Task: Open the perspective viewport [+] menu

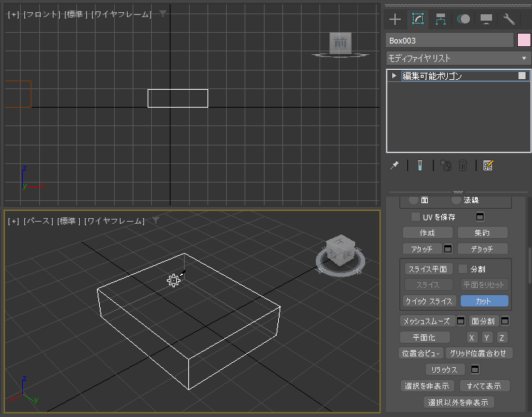Action: [x=14, y=221]
